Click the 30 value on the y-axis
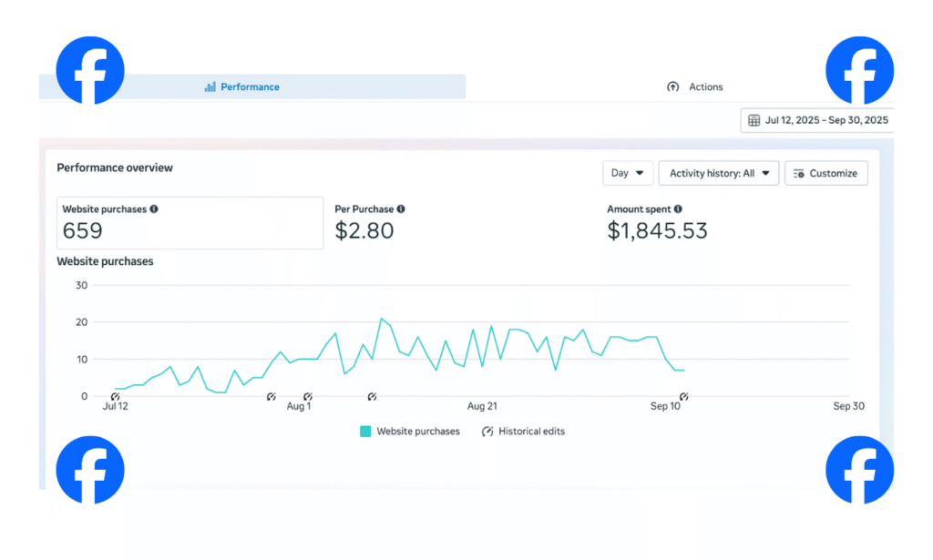933x560 pixels. pos(81,285)
